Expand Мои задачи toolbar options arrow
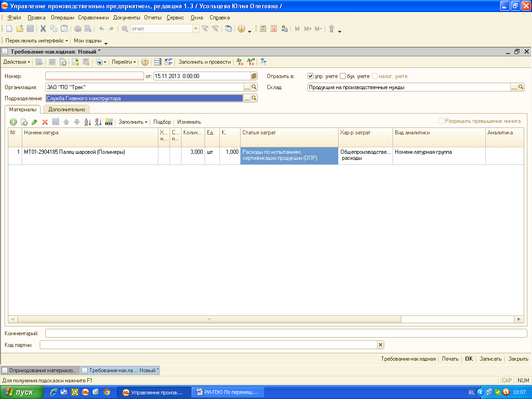The width and height of the screenshot is (532, 399). [x=106, y=43]
